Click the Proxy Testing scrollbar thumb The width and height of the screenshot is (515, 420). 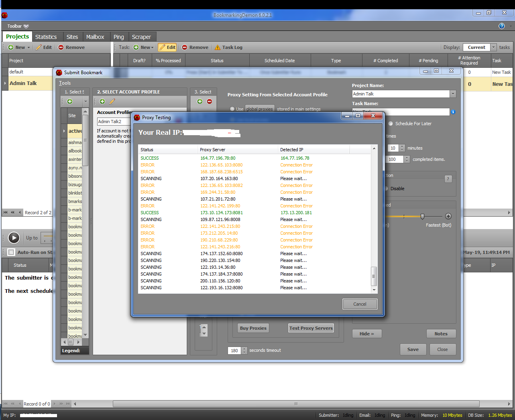(374, 276)
